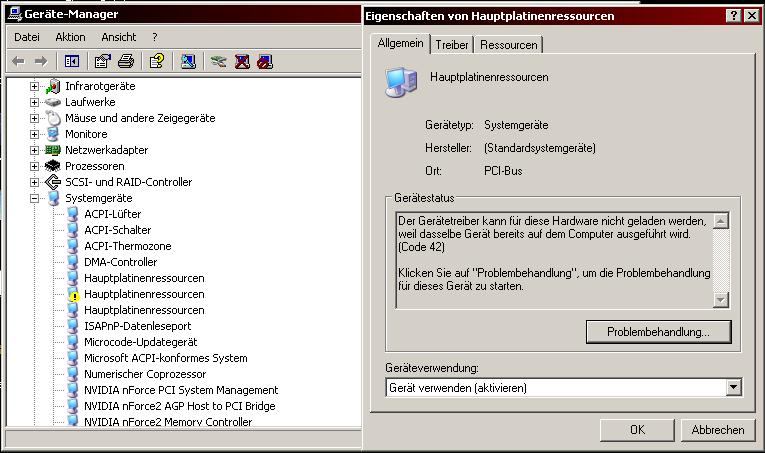765x453 pixels.
Task: Select NVIDIA nForce PCI System Management
Action: (x=181, y=391)
